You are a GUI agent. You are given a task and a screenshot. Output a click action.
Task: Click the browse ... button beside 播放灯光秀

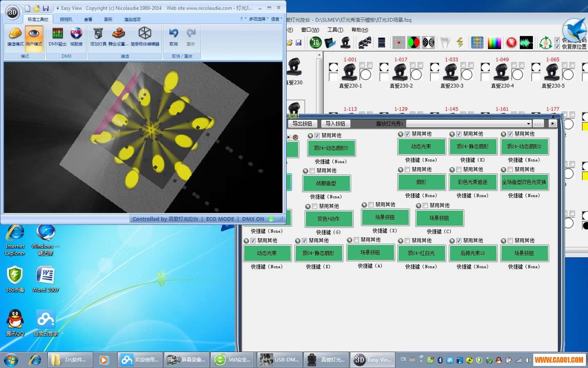538,123
